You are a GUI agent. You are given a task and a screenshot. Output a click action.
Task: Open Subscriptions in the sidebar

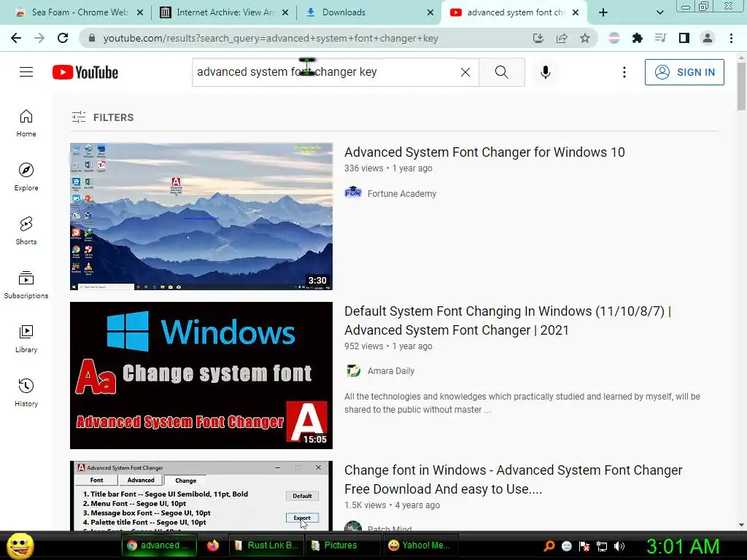pos(26,285)
